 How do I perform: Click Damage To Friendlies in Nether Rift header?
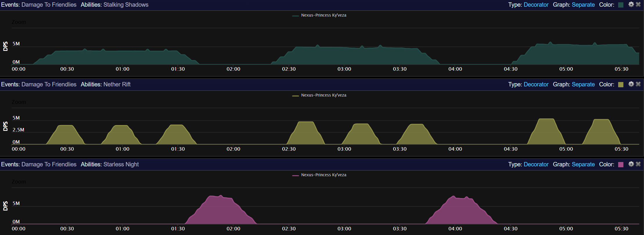(49, 84)
